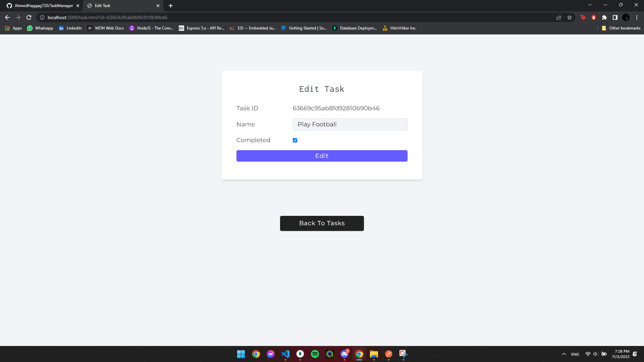Open Spotify from the taskbar
644x362 pixels.
tap(315, 354)
